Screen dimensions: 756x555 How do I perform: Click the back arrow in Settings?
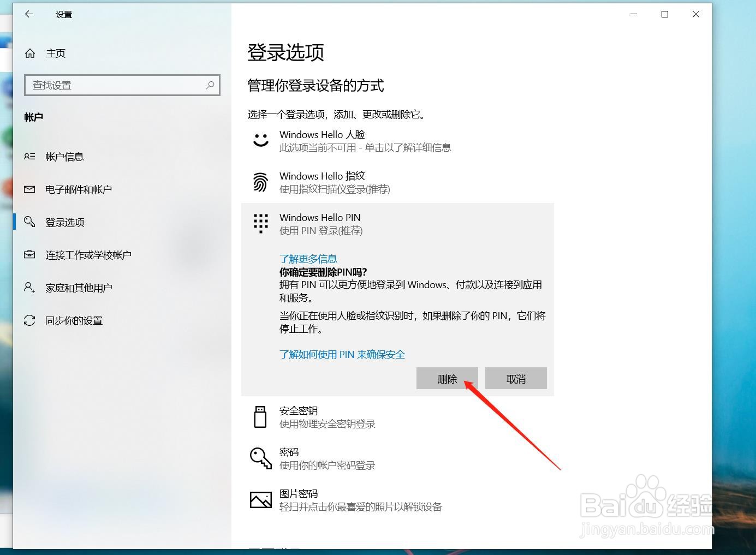click(x=29, y=14)
